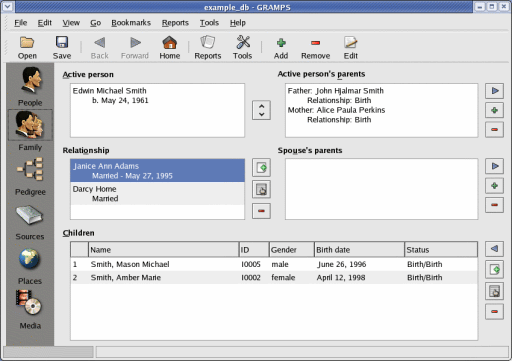The height and width of the screenshot is (361, 512).
Task: Open the Media view
Action: point(30,310)
